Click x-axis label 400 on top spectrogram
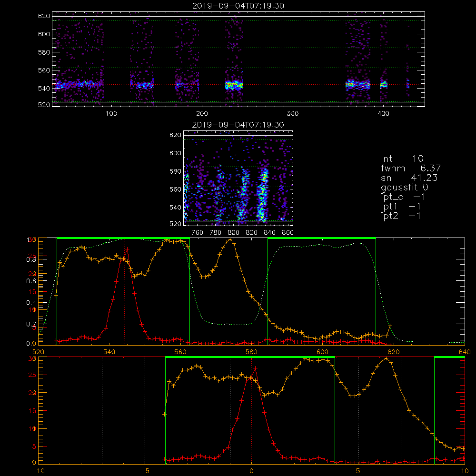This screenshot has width=476, height=476. [383, 114]
